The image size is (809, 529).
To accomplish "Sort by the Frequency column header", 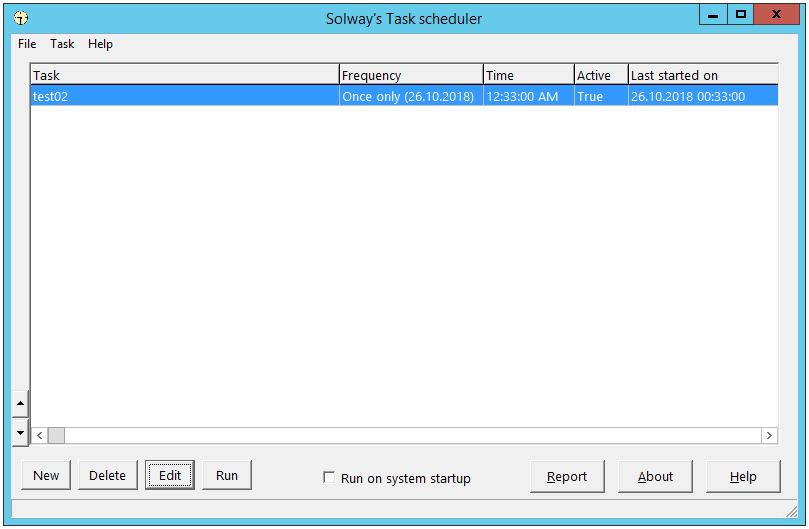I will pos(410,75).
